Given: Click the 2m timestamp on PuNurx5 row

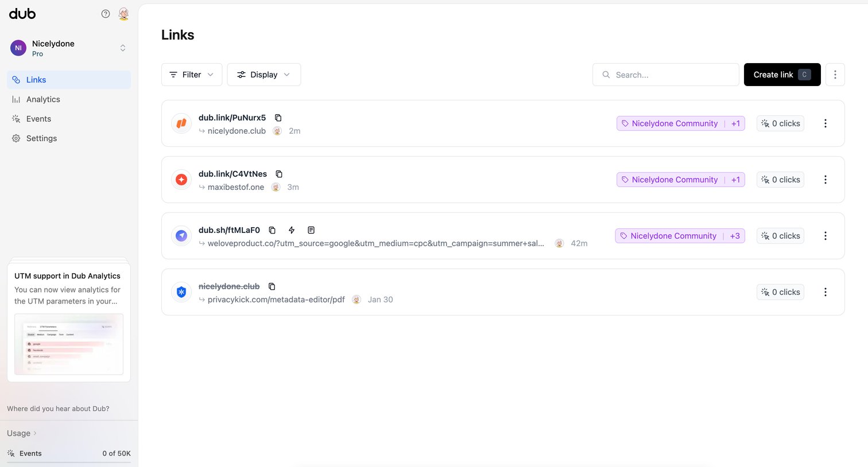Looking at the screenshot, I should click(294, 131).
